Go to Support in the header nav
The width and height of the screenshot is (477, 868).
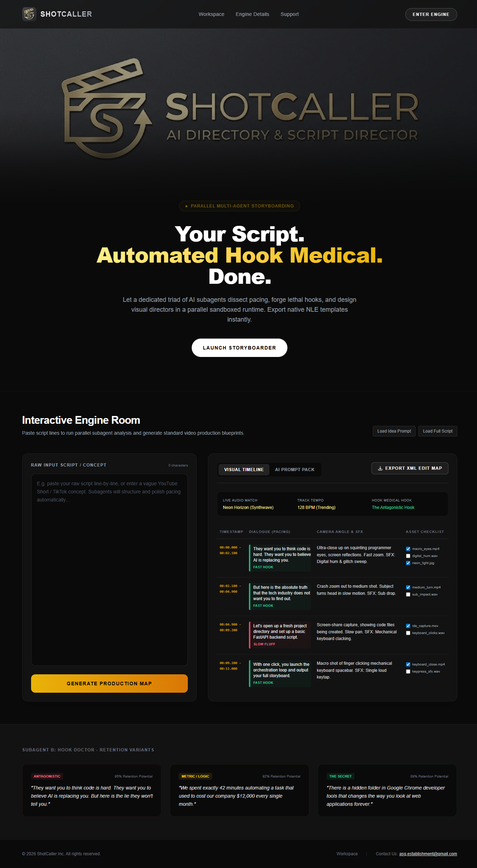coord(290,14)
